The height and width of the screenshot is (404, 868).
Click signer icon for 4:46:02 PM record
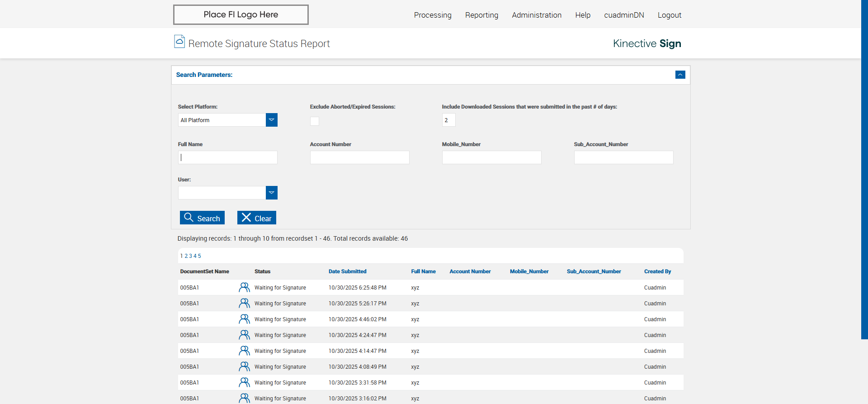(244, 319)
